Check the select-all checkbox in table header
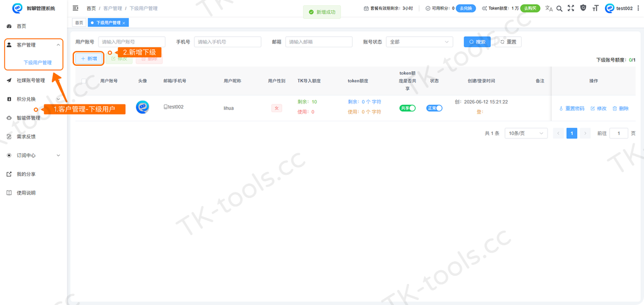 [84, 81]
